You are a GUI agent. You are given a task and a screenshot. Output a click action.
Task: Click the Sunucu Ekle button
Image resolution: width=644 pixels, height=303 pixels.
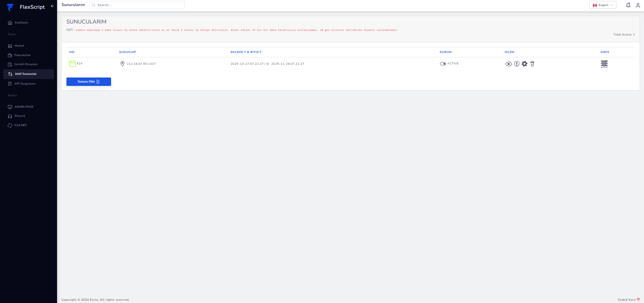coord(89,82)
